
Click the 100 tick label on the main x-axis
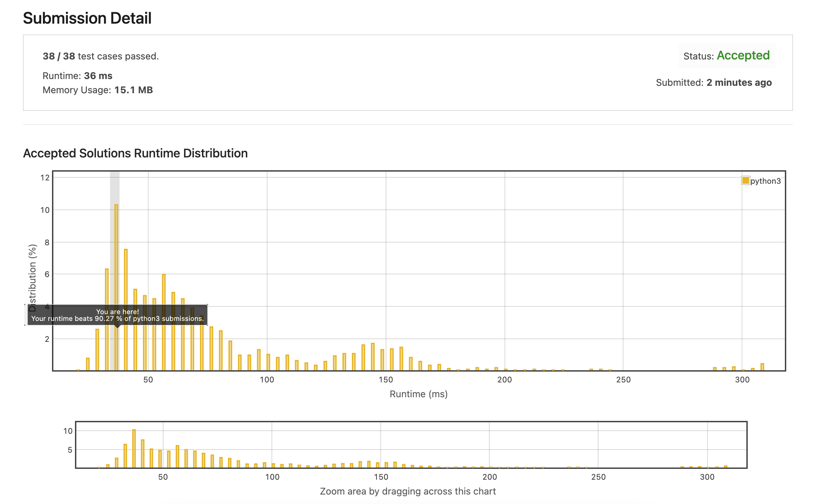pyautogui.click(x=267, y=380)
